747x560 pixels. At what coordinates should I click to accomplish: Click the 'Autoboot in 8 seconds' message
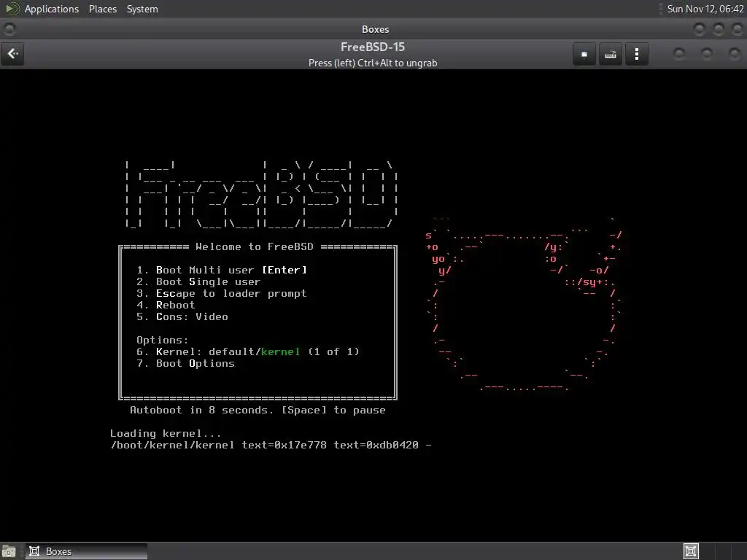click(258, 410)
